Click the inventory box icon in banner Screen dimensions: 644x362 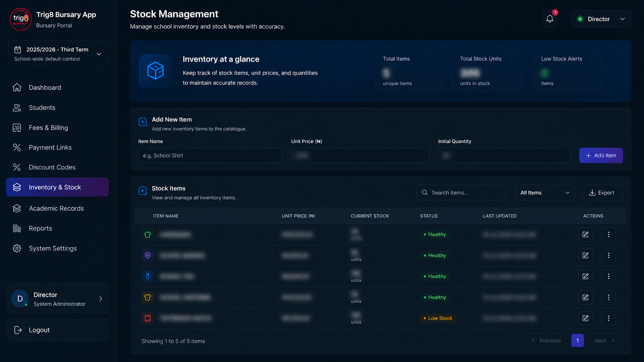coord(156,71)
